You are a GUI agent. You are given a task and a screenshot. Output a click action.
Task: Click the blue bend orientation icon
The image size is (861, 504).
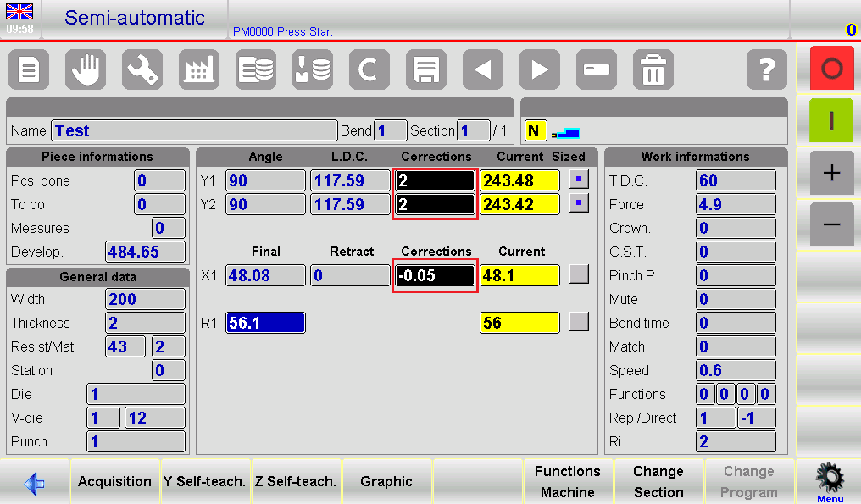tap(566, 133)
